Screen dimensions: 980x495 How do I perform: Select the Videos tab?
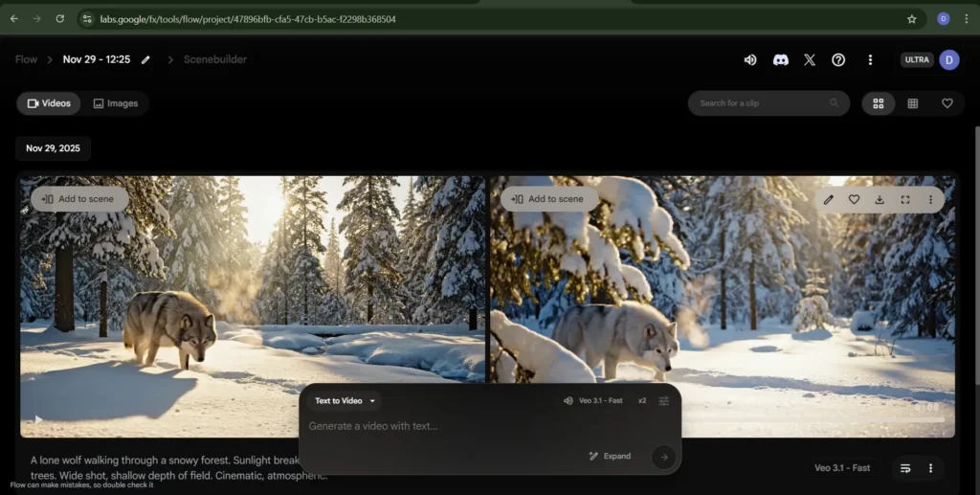point(49,103)
